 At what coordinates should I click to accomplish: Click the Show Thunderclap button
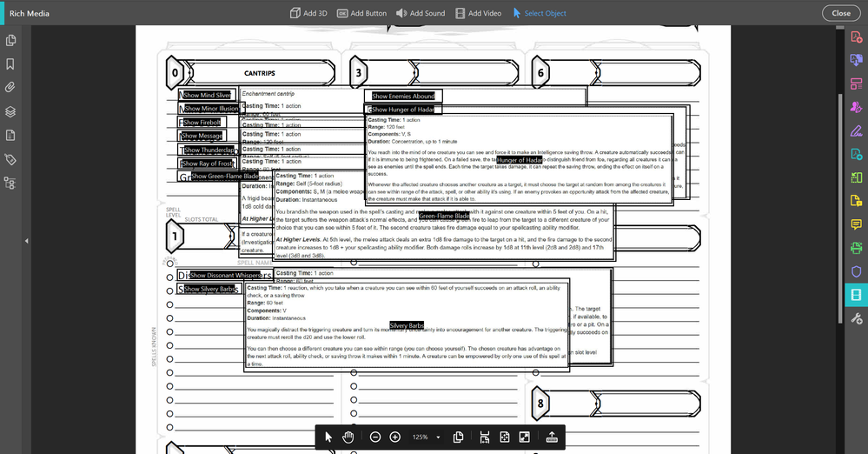[209, 150]
